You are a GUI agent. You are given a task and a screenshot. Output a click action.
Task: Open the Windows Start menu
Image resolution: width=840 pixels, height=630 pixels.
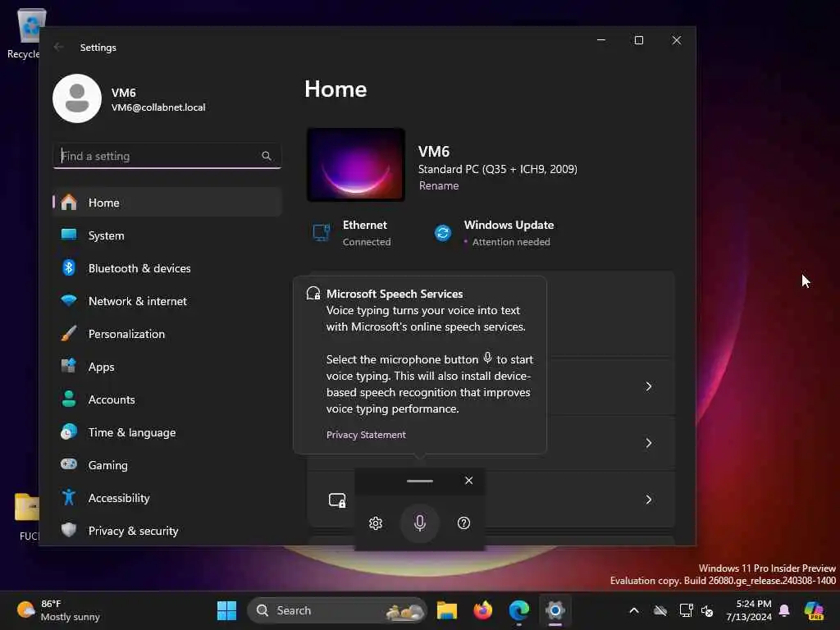pos(226,610)
